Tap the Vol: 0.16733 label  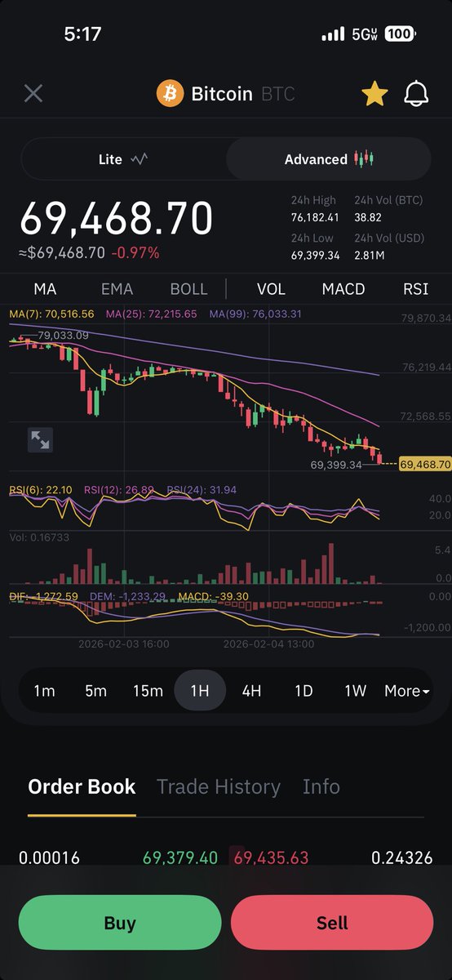pyautogui.click(x=39, y=537)
